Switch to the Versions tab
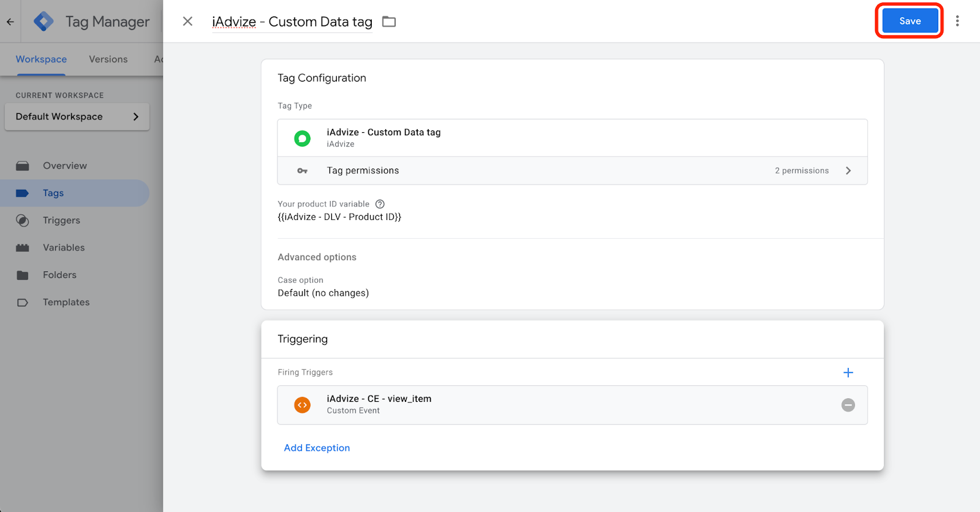Image resolution: width=980 pixels, height=512 pixels. tap(108, 59)
